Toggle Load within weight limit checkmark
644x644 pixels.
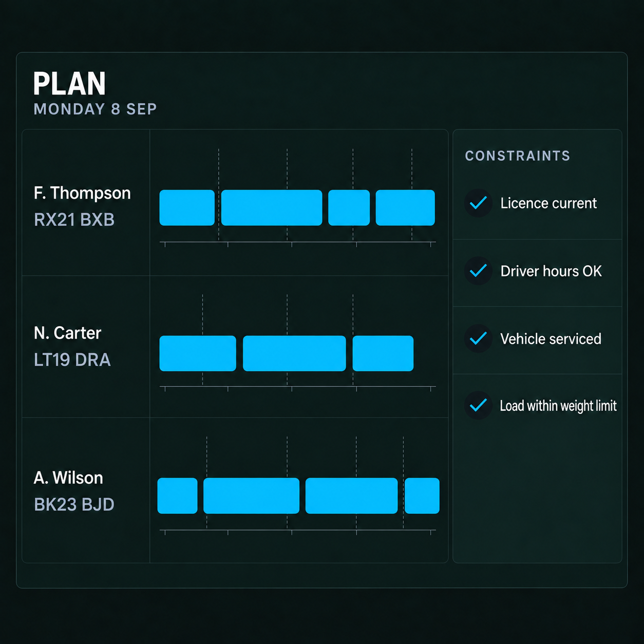[478, 406]
